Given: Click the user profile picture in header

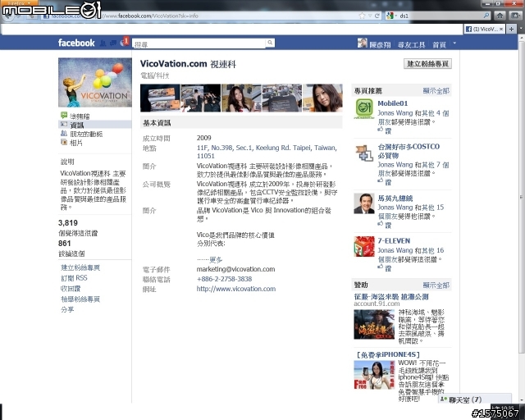Looking at the screenshot, I should tap(362, 43).
